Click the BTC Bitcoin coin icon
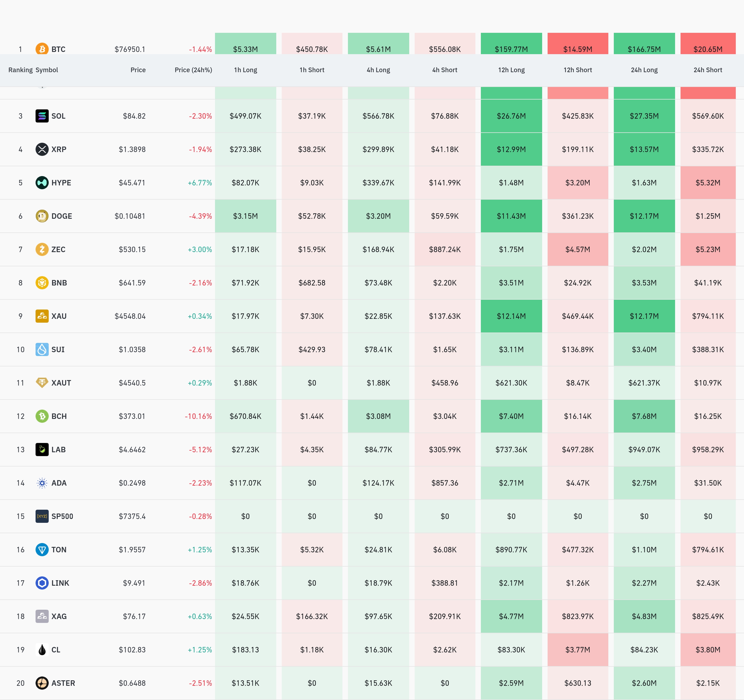 42,49
